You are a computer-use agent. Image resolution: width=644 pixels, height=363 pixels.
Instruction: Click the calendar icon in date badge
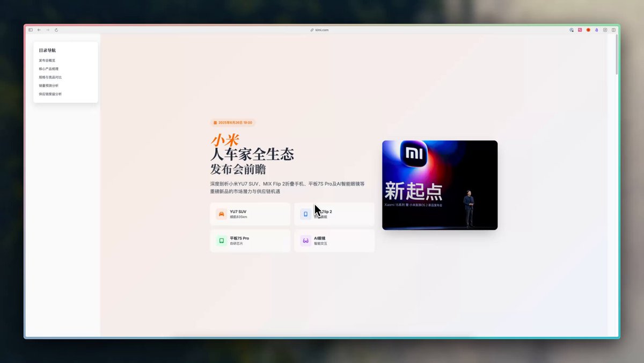[215, 122]
